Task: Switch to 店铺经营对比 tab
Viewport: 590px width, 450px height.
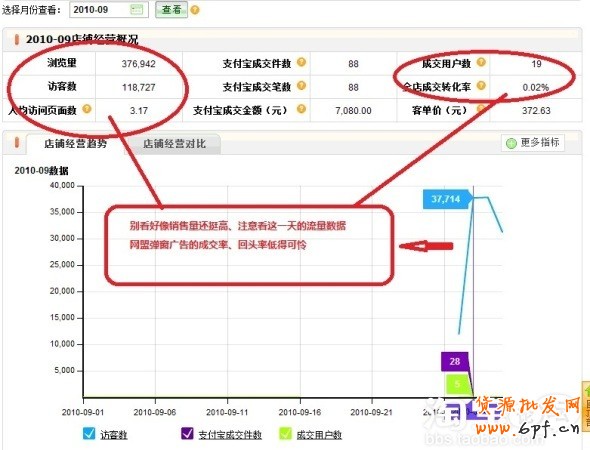Action: click(x=174, y=144)
